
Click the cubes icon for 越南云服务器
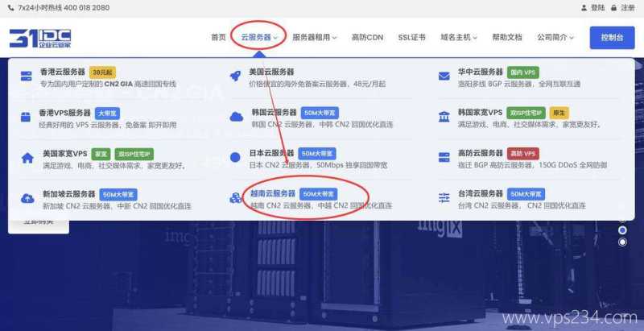(x=236, y=198)
